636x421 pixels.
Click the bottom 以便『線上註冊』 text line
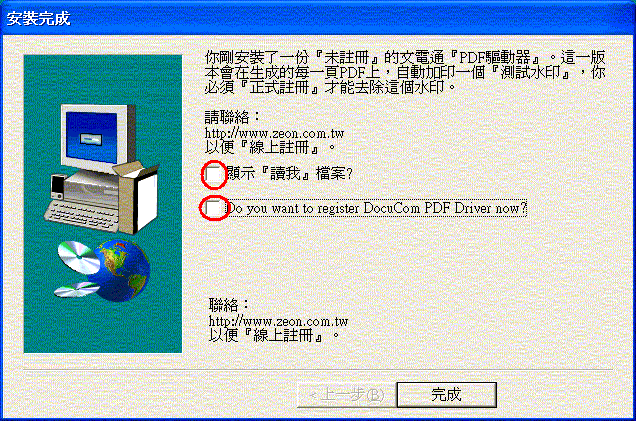[x=274, y=335]
